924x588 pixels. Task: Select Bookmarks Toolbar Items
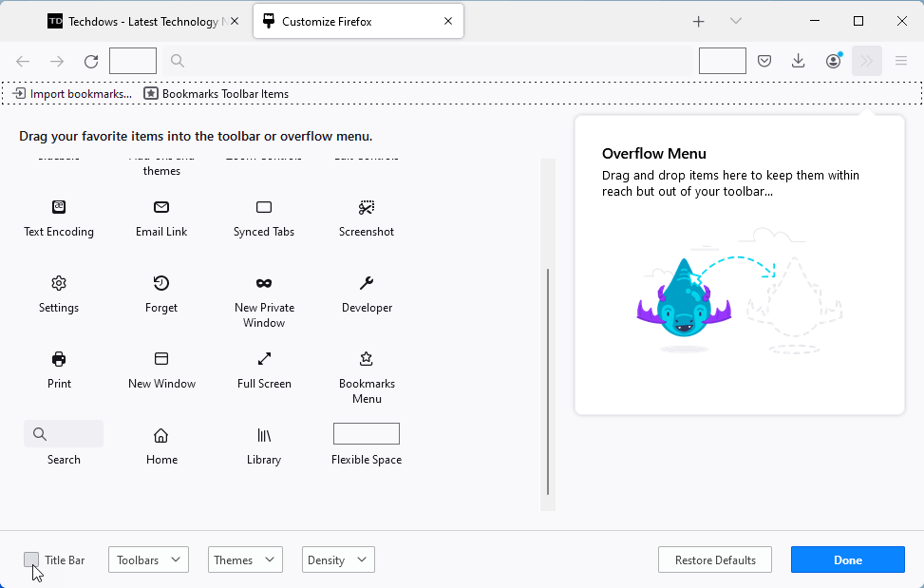tap(217, 94)
